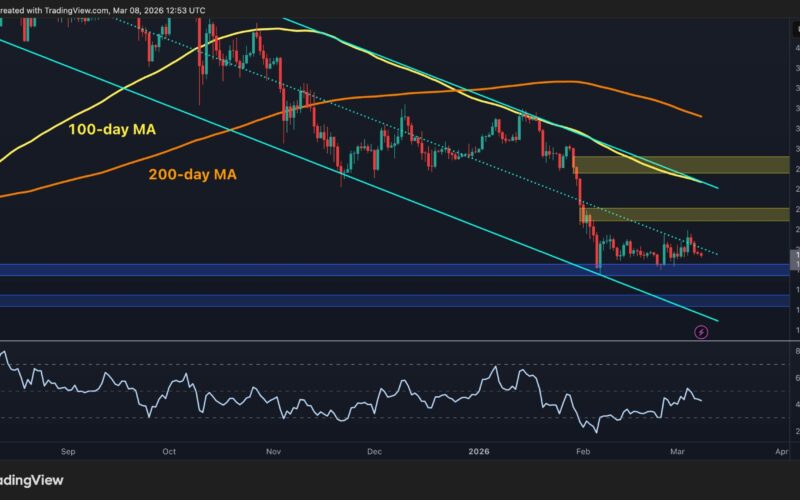Click the Sep label on time axis
This screenshot has height=500, width=800.
[x=67, y=451]
